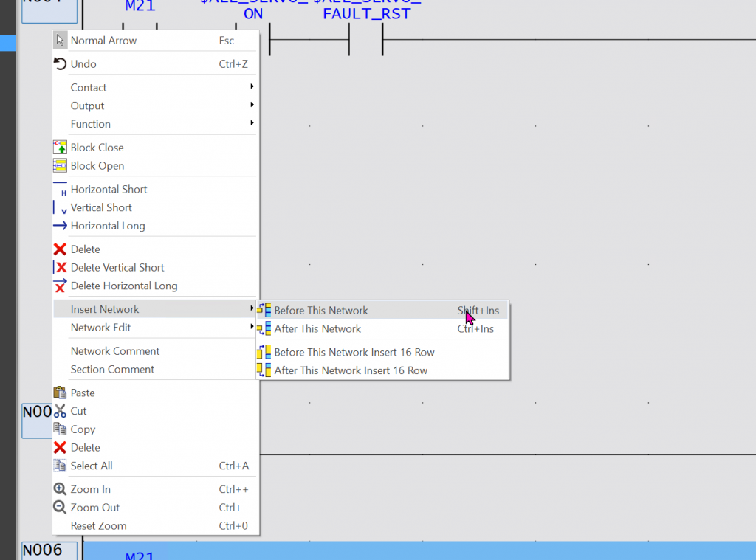The width and height of the screenshot is (756, 560).
Task: Click the Paste menu label
Action: coord(83,393)
